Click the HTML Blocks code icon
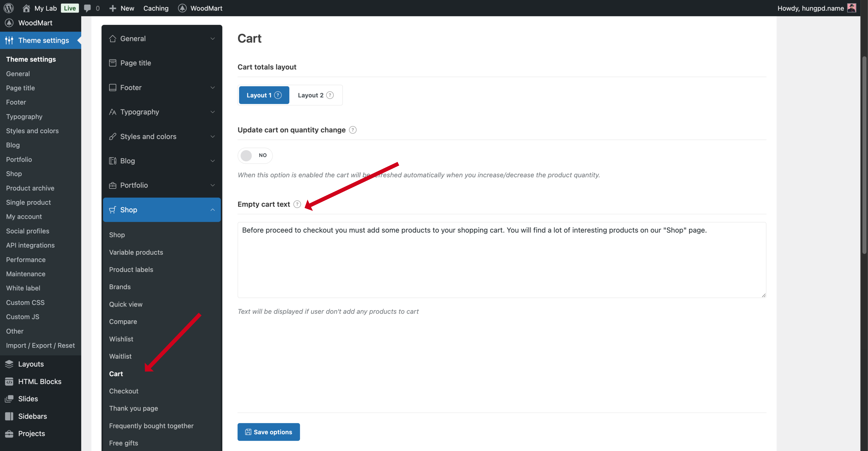This screenshot has height=451, width=868. pos(9,382)
